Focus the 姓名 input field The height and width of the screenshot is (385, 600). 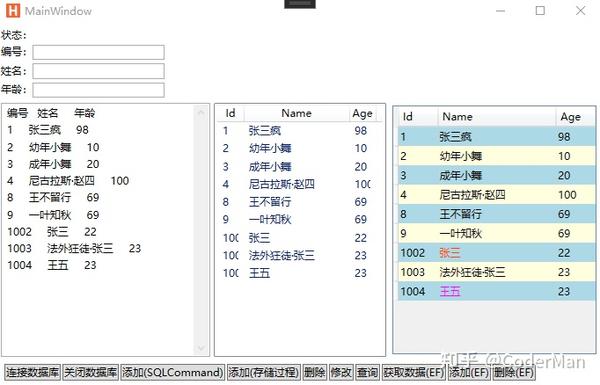coord(98,71)
